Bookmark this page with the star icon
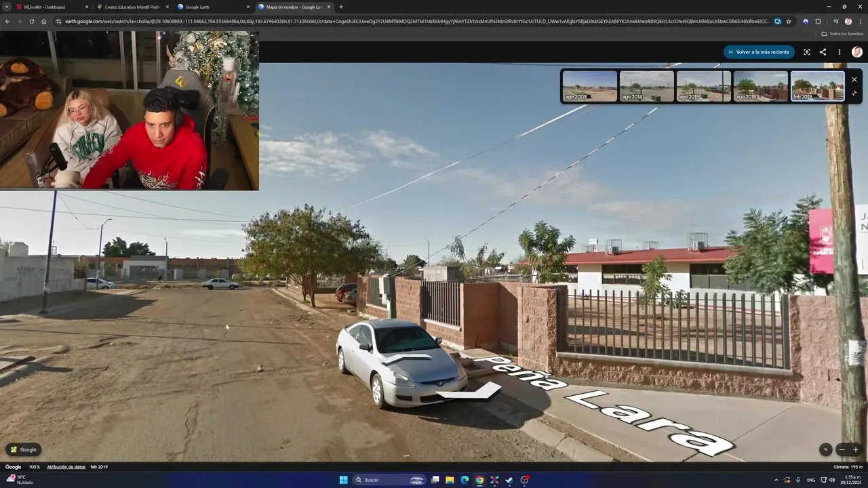 789,21
